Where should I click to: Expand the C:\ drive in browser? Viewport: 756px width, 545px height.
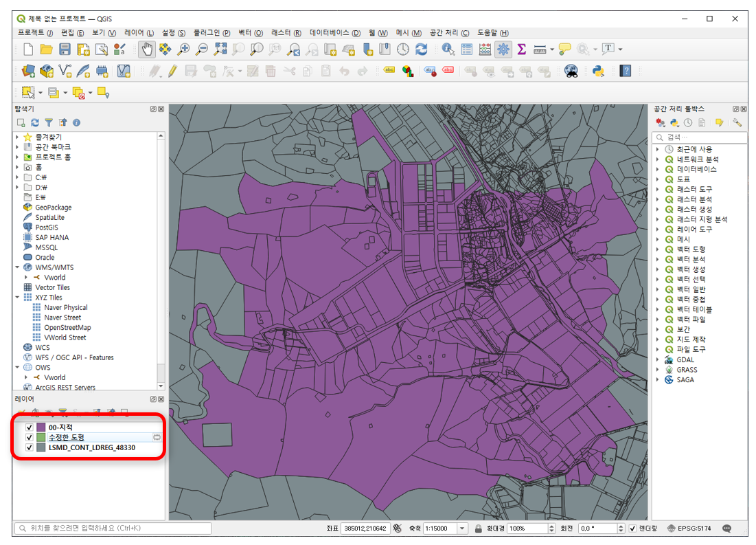[x=17, y=177]
